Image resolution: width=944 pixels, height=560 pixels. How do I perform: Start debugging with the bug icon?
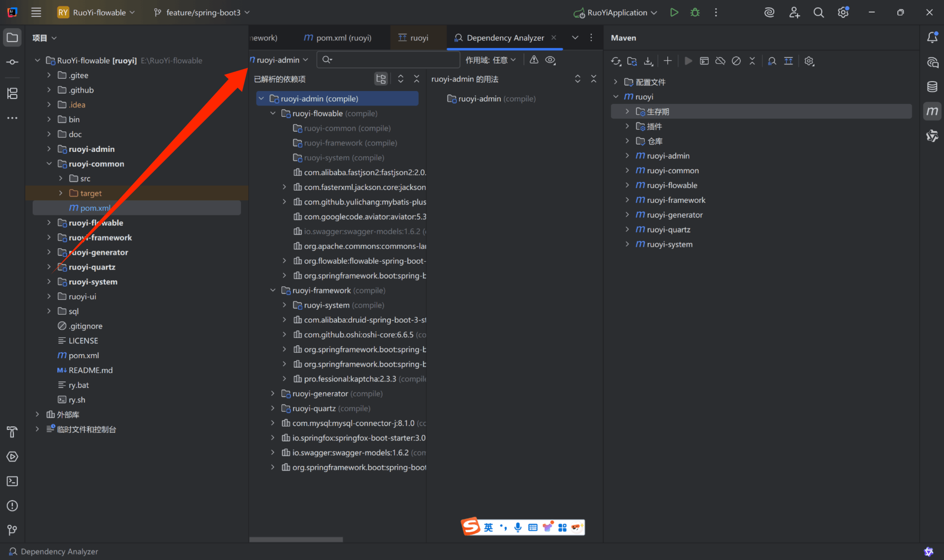coord(695,13)
